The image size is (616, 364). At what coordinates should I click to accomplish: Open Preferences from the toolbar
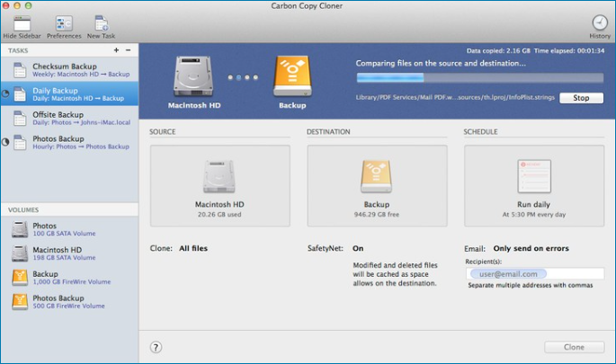pos(64,24)
